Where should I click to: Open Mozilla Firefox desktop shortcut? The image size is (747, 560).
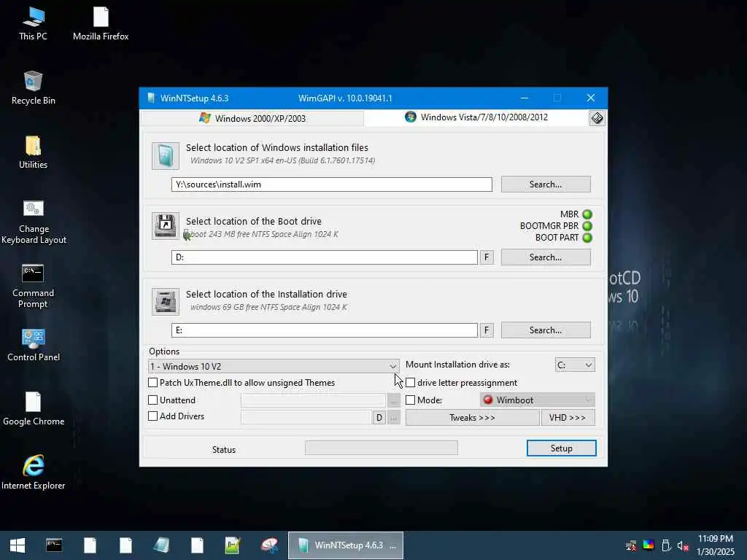click(x=101, y=24)
